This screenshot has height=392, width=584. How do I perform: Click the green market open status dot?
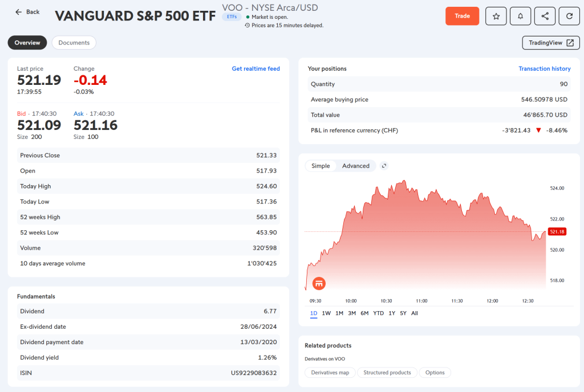[x=248, y=17]
